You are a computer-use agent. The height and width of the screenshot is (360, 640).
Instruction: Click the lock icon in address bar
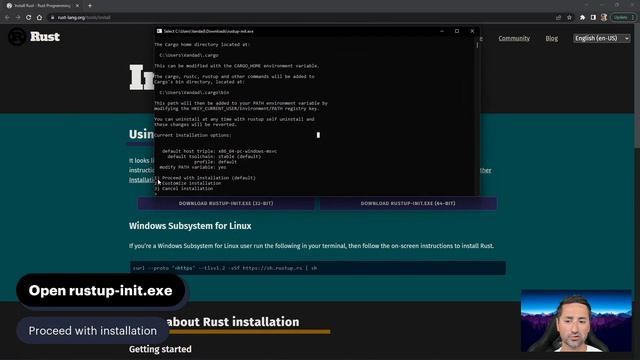tap(52, 18)
